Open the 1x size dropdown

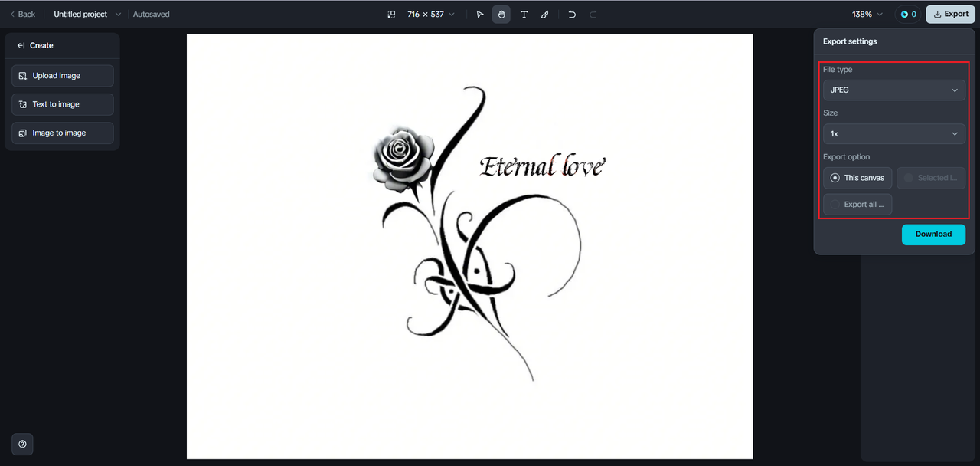[894, 133]
